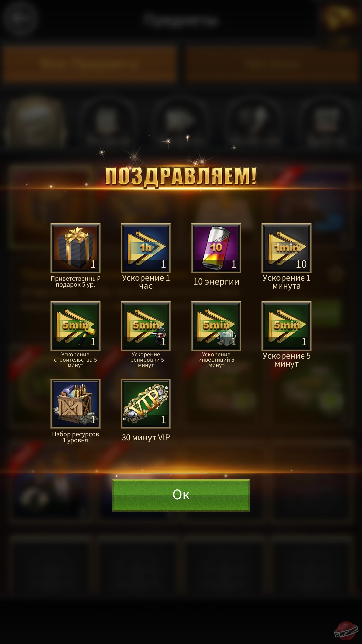Tap the Ускорение 5 минут speedup icon

(287, 326)
